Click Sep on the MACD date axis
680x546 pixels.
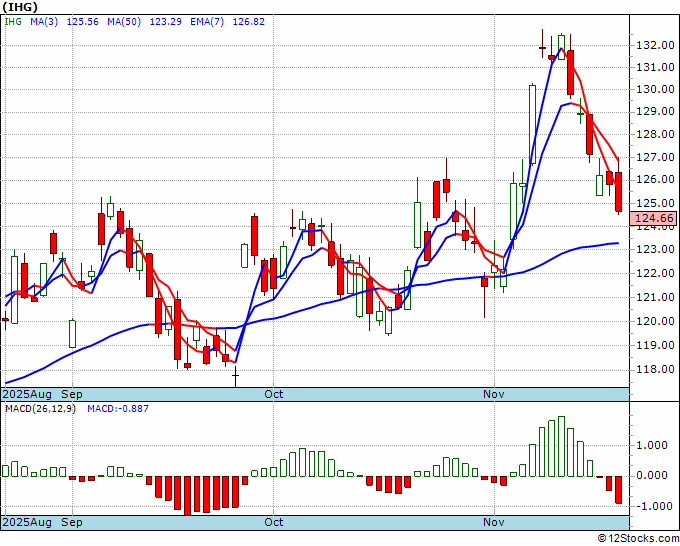pos(72,522)
